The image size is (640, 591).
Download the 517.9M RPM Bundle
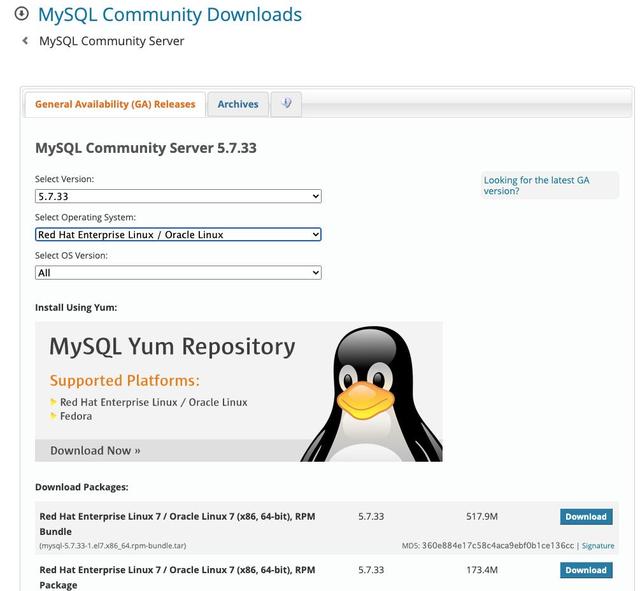[x=586, y=517]
